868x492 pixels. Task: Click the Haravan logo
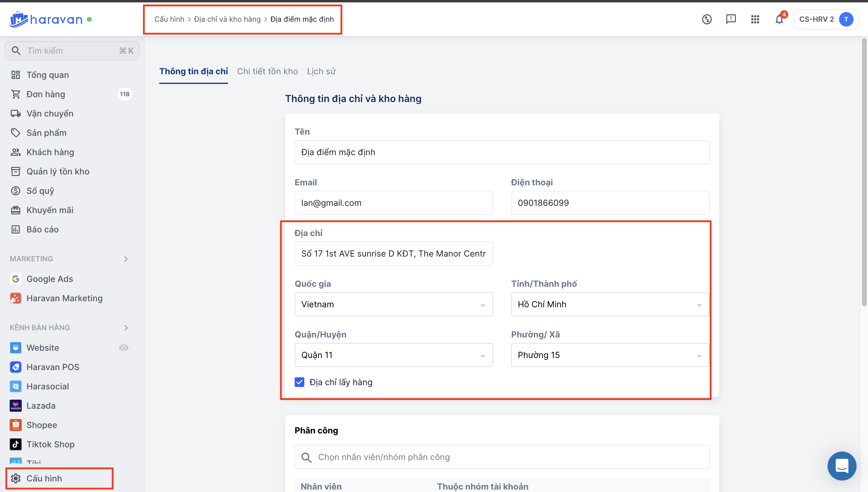coord(46,19)
